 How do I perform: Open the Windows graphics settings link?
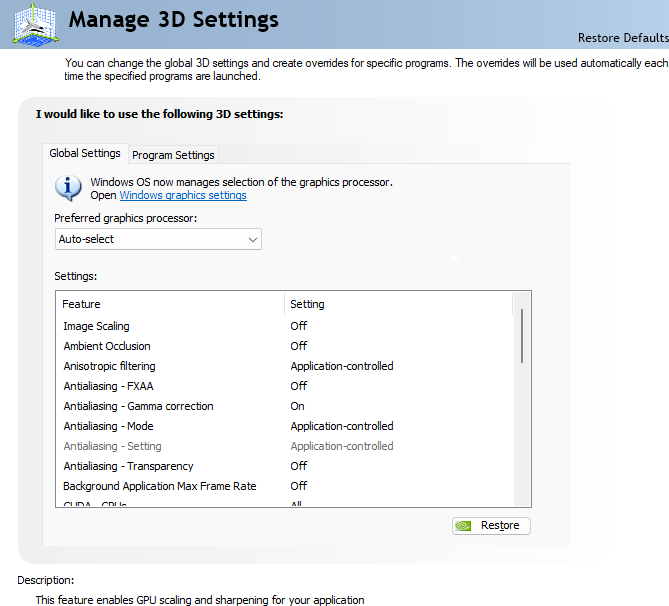coord(183,196)
